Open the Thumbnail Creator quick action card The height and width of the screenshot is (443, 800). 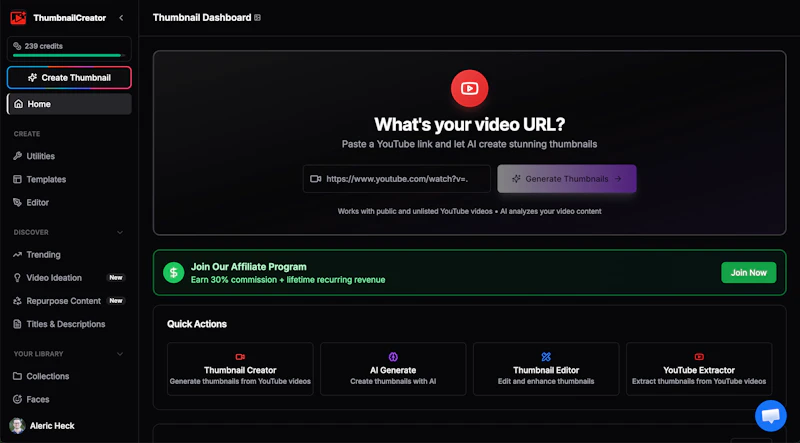point(240,369)
